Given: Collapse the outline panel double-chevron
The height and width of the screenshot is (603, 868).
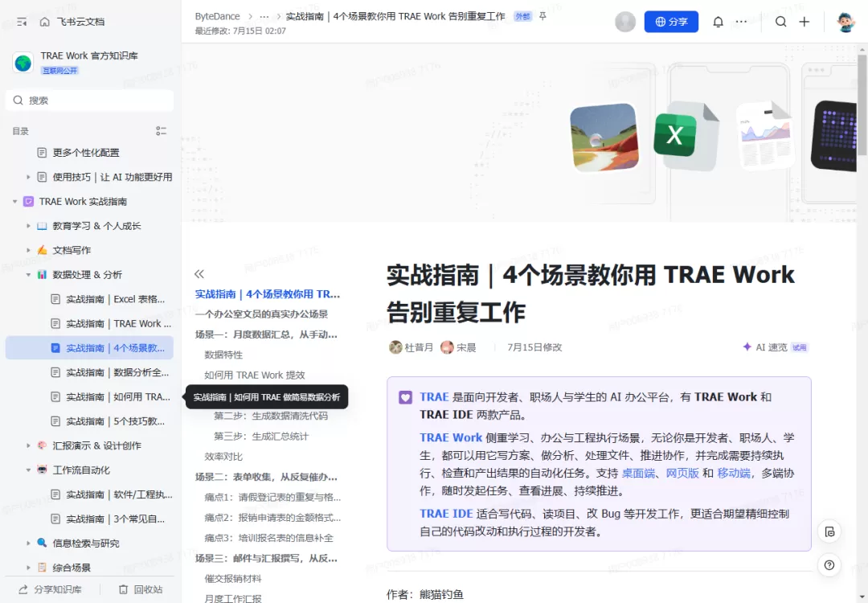Looking at the screenshot, I should point(199,273).
